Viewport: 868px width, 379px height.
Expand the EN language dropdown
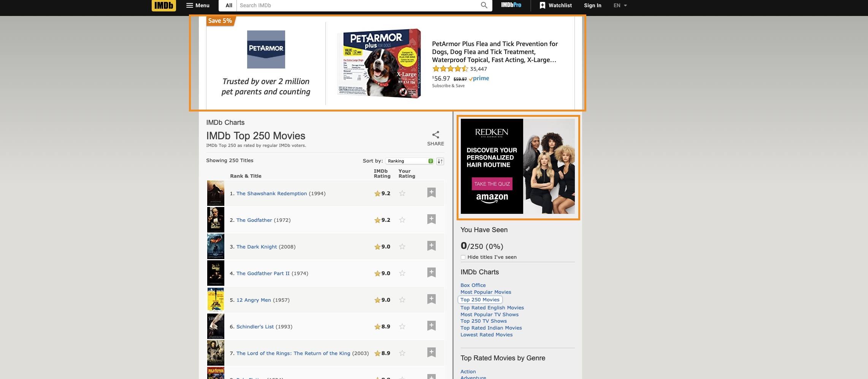620,5
